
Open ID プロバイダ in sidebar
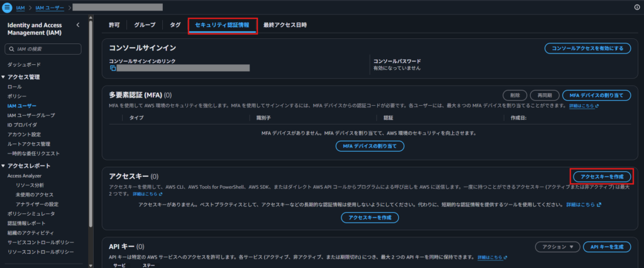(x=22, y=125)
